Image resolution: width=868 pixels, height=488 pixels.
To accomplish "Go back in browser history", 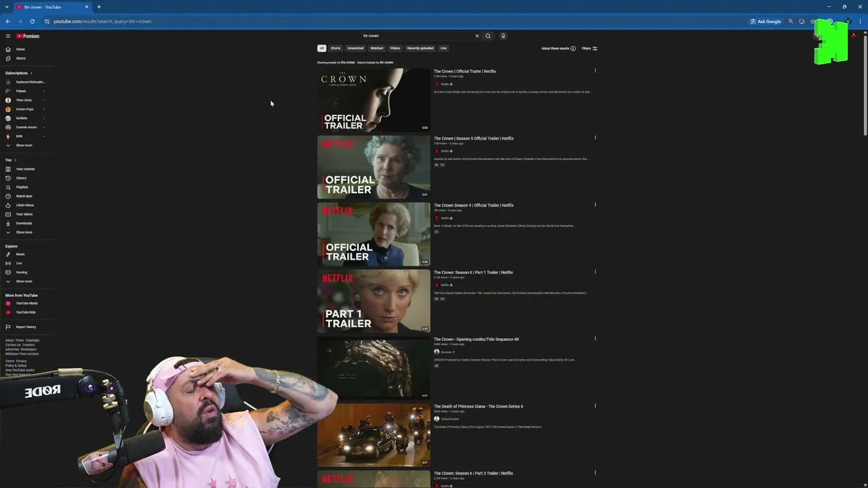I will (x=8, y=22).
